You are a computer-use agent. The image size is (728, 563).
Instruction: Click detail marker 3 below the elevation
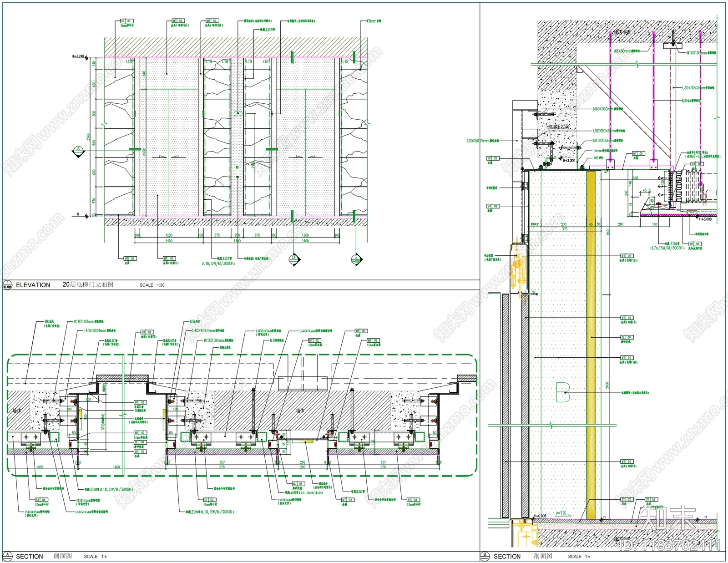[x=356, y=259]
